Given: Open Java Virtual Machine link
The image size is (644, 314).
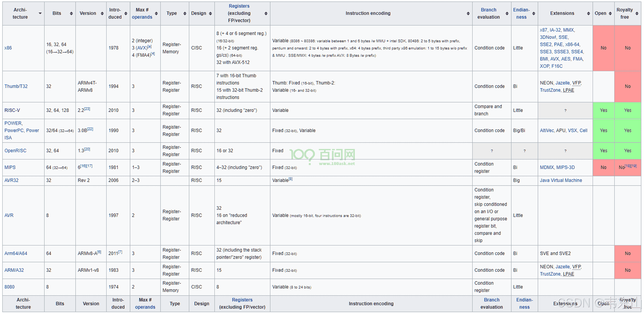Looking at the screenshot, I should [561, 180].
